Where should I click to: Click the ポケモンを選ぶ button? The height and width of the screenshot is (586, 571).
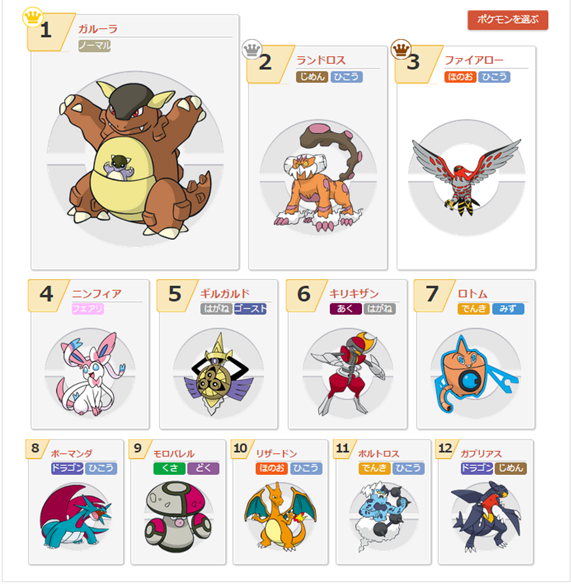click(x=507, y=20)
